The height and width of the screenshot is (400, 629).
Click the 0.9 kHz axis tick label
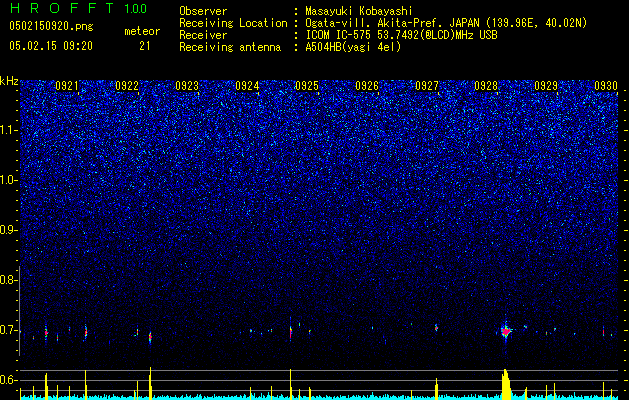9,230
